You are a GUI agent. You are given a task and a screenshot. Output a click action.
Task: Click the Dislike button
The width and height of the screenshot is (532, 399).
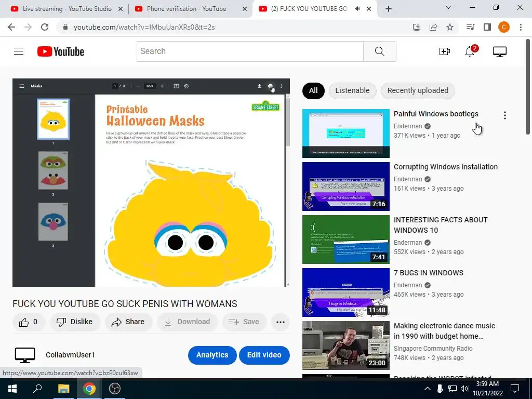(x=75, y=322)
